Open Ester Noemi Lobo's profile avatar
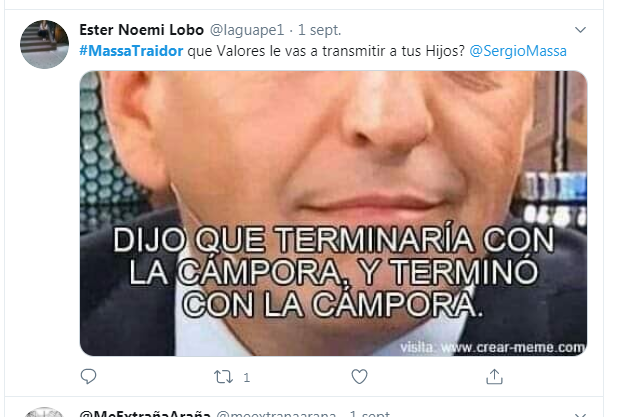Image resolution: width=627 pixels, height=417 pixels. (x=44, y=44)
